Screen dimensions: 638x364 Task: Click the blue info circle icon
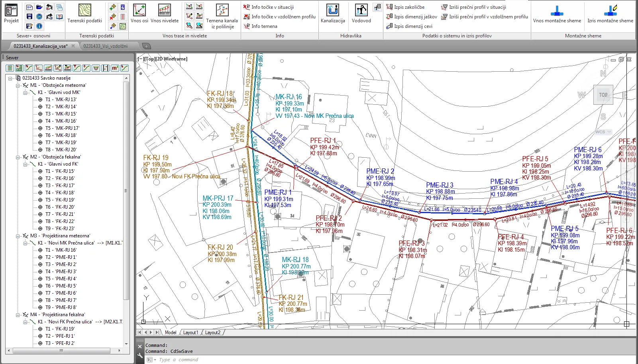pos(39,26)
